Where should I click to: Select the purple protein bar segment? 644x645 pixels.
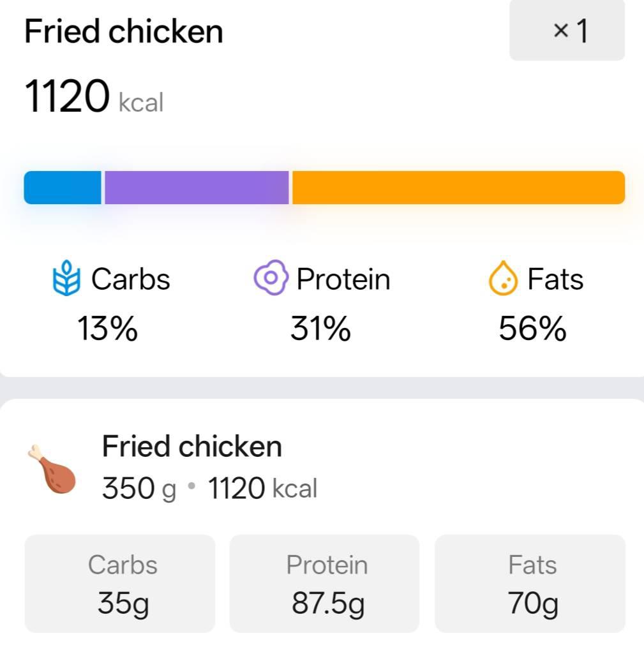click(x=197, y=188)
